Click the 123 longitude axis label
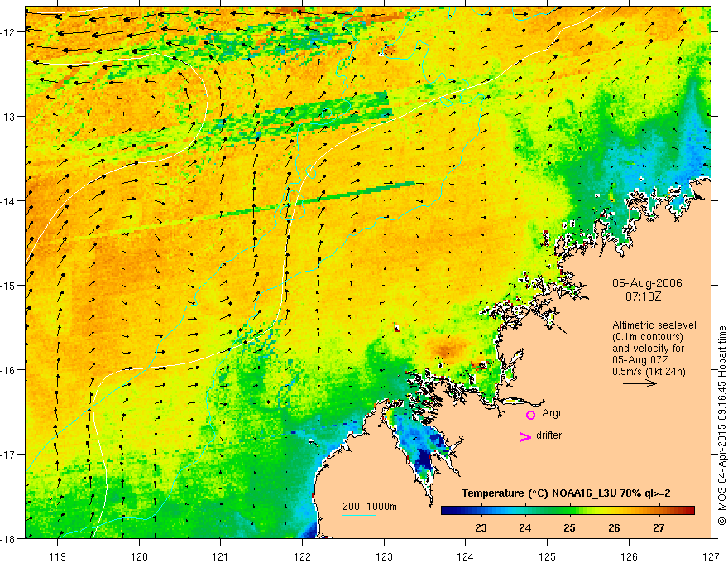728x563 pixels. point(384,556)
